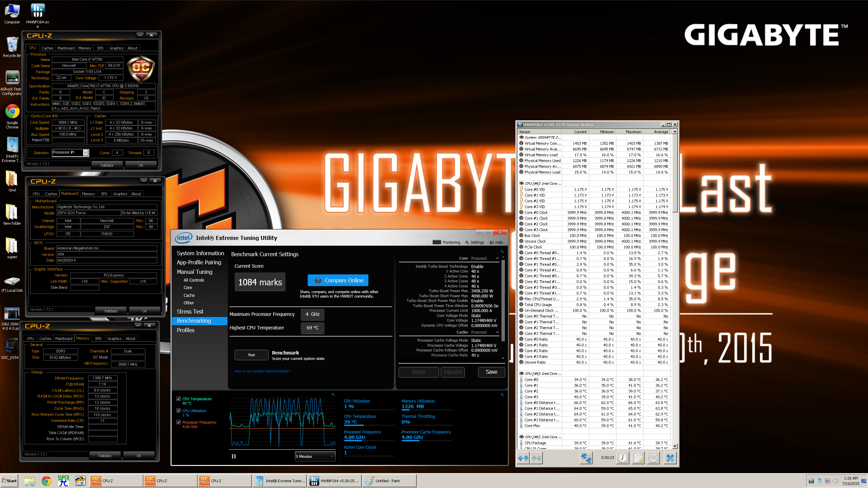The image size is (868, 488).
Task: Open App-Profile Pairing in XTU sidebar
Action: point(199,262)
